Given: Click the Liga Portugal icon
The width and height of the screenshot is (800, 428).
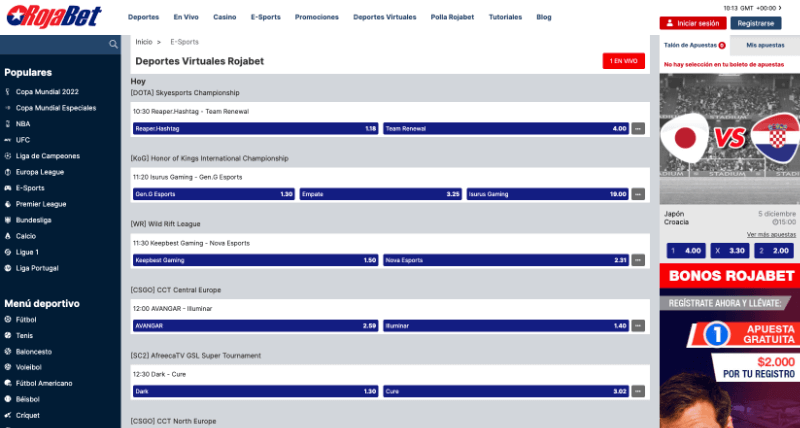Looking at the screenshot, I should point(7,268).
